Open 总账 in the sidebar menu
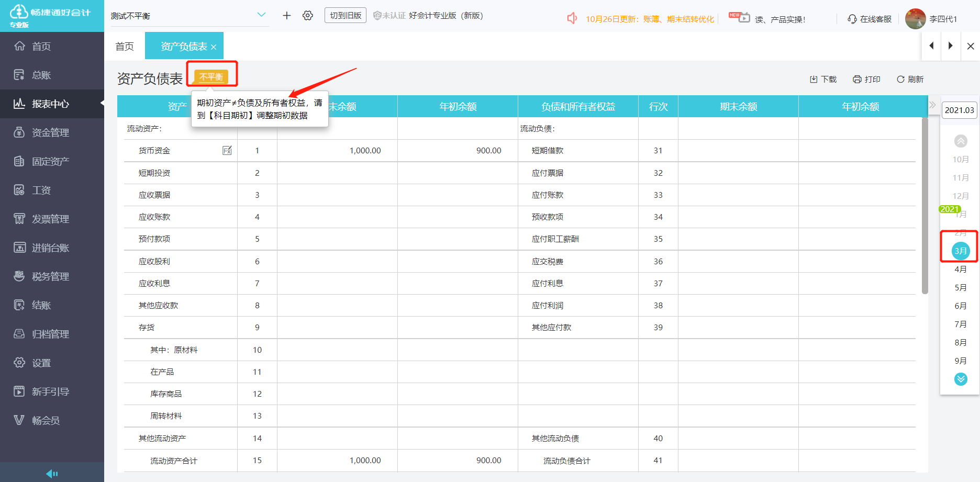Viewport: 980px width, 482px height. click(41, 75)
